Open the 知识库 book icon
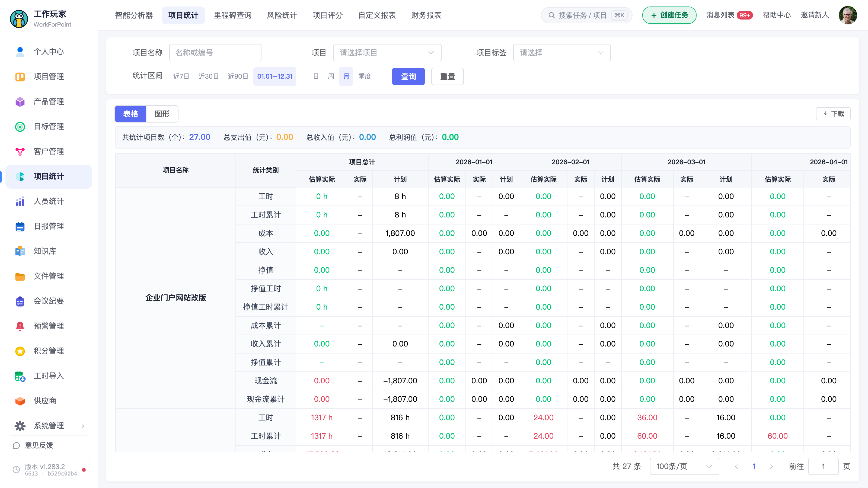The height and width of the screenshot is (488, 868). 20,251
